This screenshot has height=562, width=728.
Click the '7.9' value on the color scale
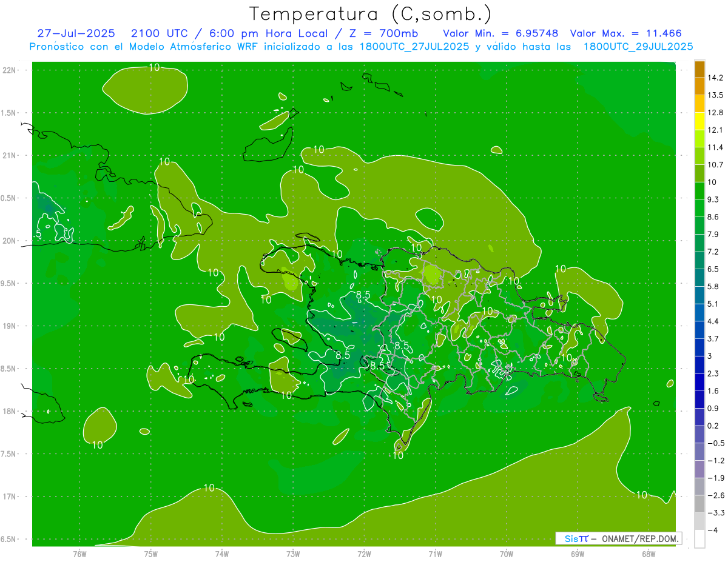[x=713, y=234]
